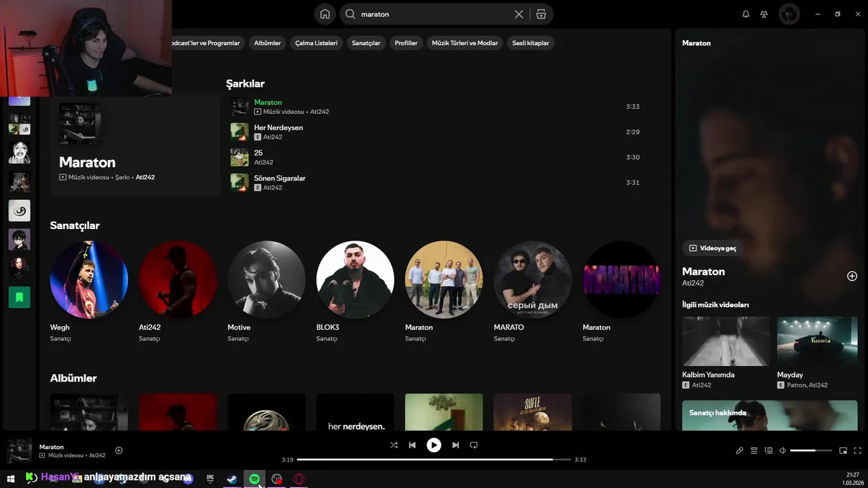Open the Opera browser taskbar icon

pos(298,479)
